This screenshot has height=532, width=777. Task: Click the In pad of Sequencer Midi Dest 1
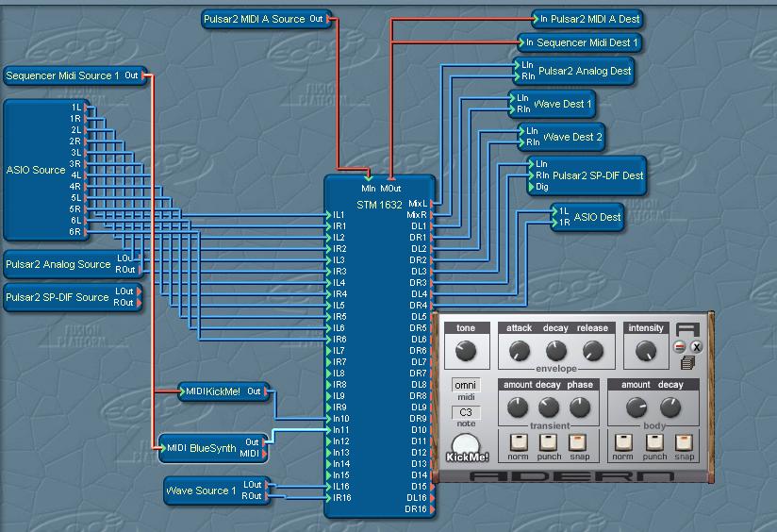pos(521,42)
